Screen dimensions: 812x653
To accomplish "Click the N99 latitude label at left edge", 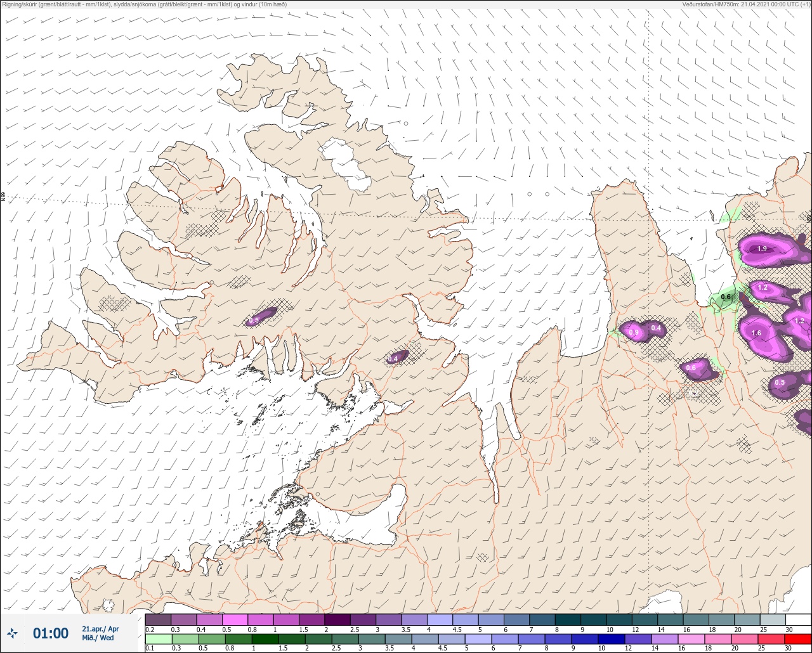I will (3, 197).
